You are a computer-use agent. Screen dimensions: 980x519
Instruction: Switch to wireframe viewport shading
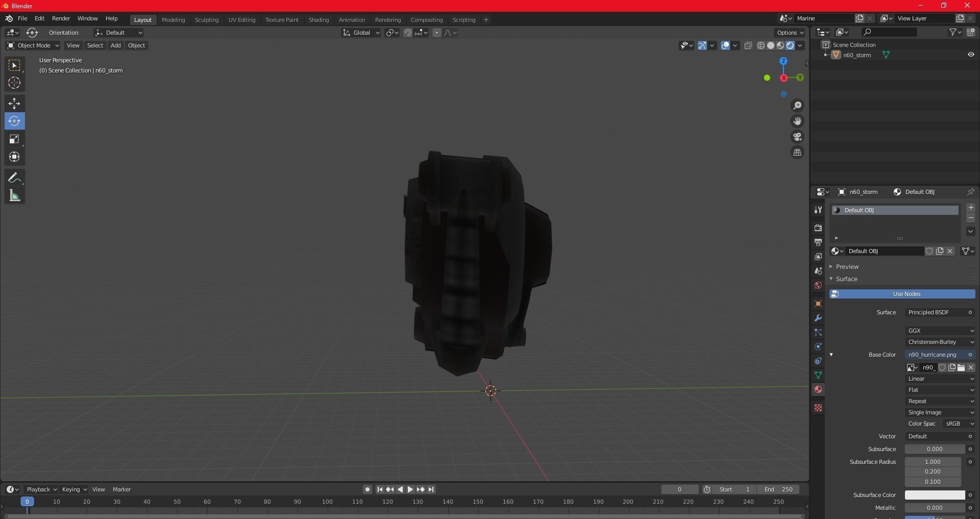[761, 45]
